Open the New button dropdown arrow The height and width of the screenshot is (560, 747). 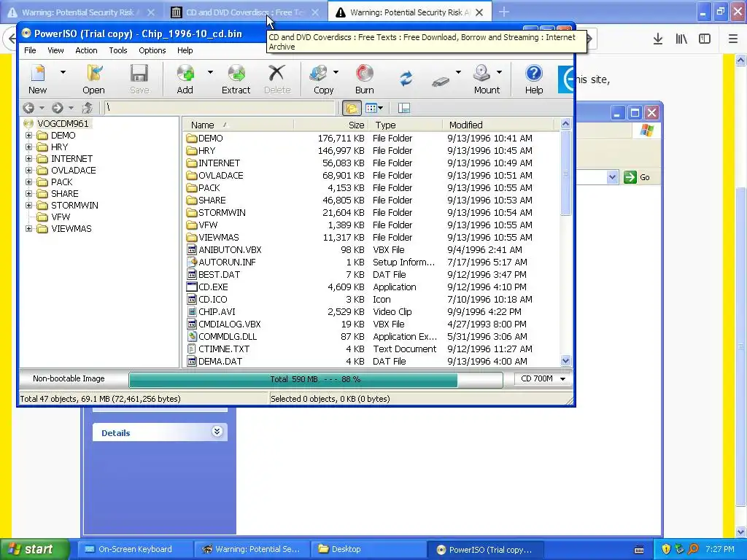(63, 72)
